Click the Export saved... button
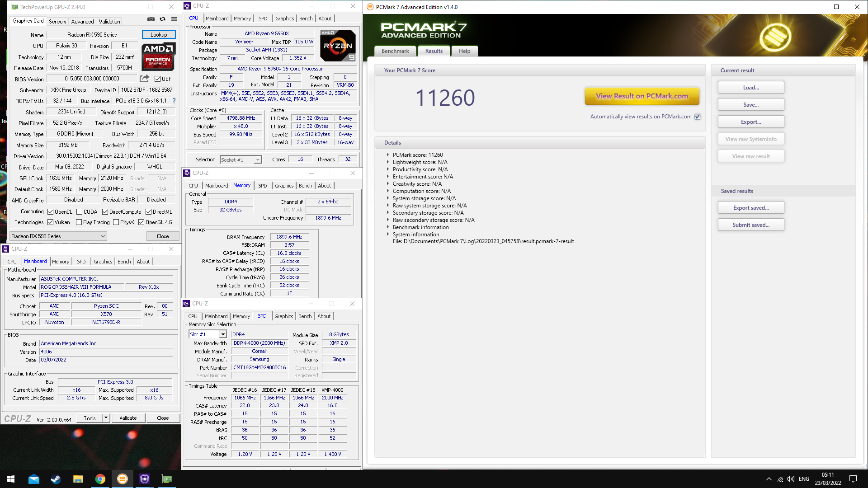Viewport: 868px width, 488px height. click(751, 208)
